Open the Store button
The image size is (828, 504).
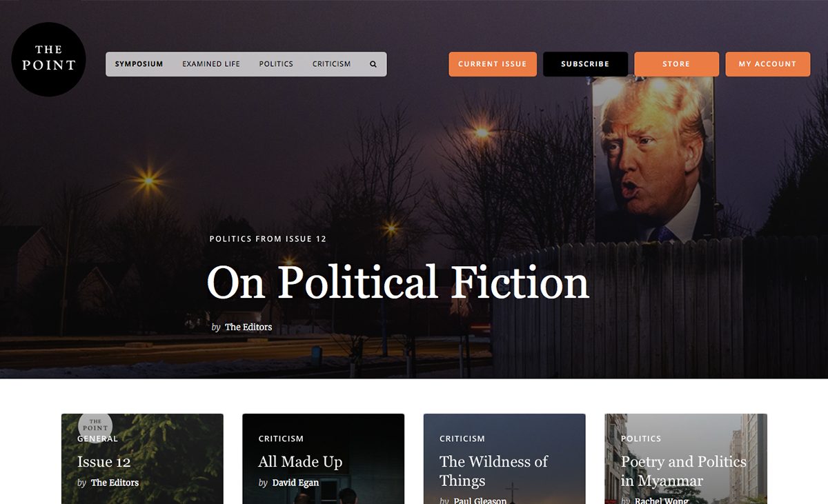(x=676, y=64)
